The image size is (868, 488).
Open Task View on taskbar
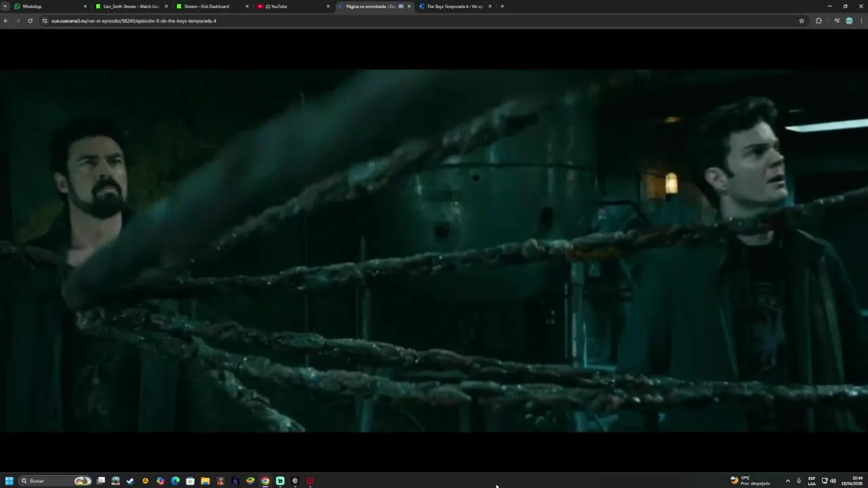point(101,481)
